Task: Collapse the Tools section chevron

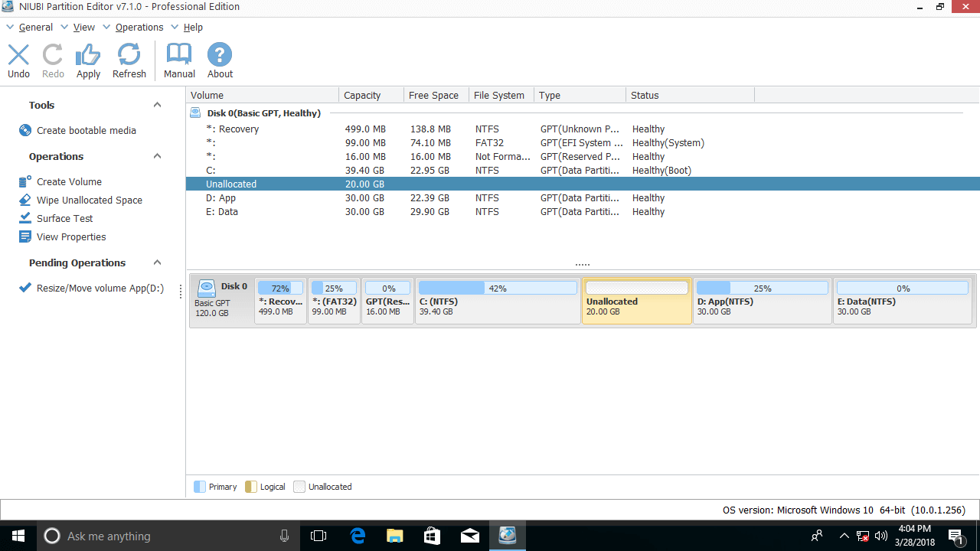Action: click(x=157, y=105)
